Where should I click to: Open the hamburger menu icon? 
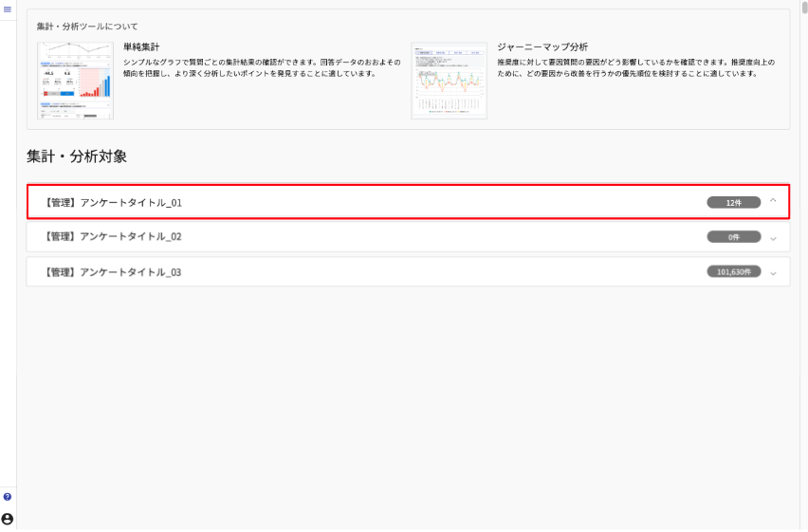click(8, 9)
